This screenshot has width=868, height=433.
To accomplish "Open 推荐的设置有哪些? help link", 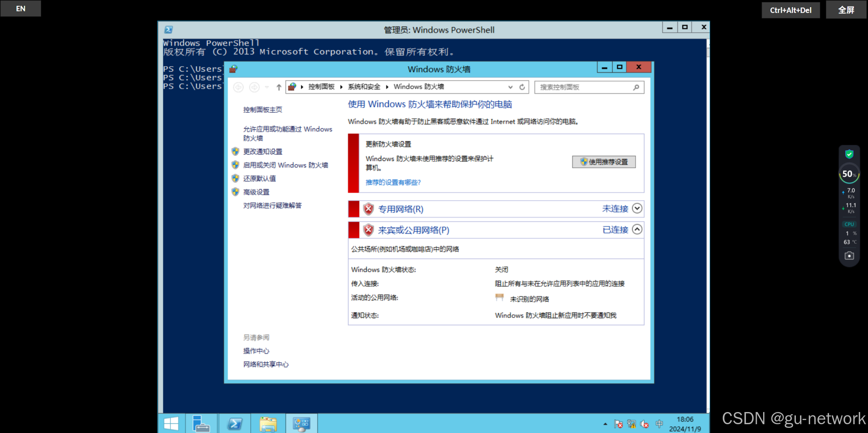I will point(393,182).
